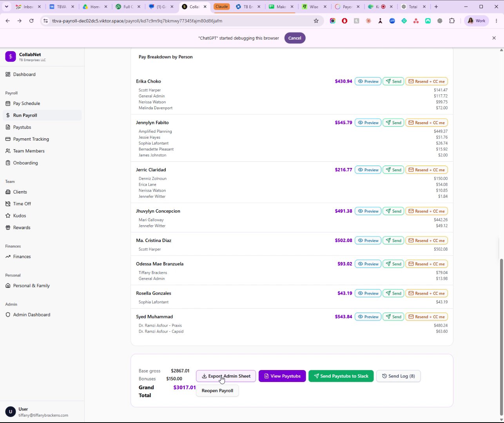Bookmark this page with the star icon

[316, 21]
